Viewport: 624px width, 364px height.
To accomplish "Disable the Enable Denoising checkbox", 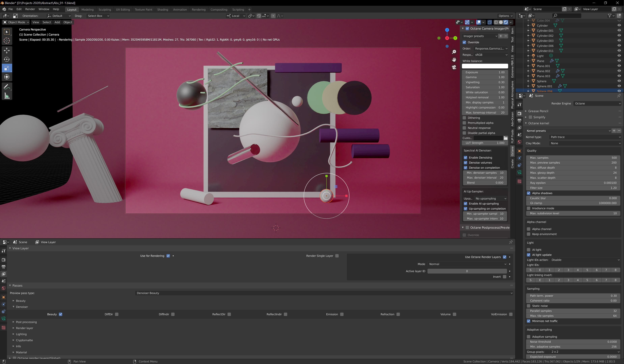I will (x=465, y=158).
